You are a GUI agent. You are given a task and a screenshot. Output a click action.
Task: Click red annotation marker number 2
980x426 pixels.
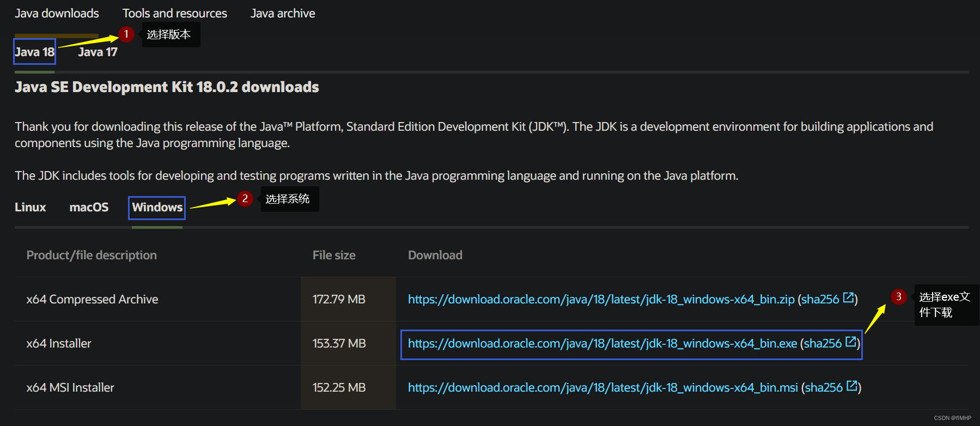(245, 199)
